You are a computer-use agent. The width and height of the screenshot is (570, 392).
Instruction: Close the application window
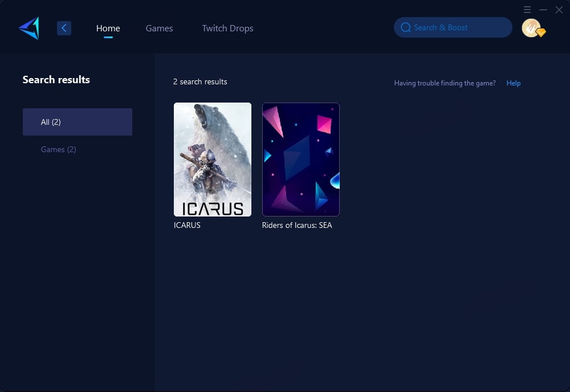pos(559,10)
